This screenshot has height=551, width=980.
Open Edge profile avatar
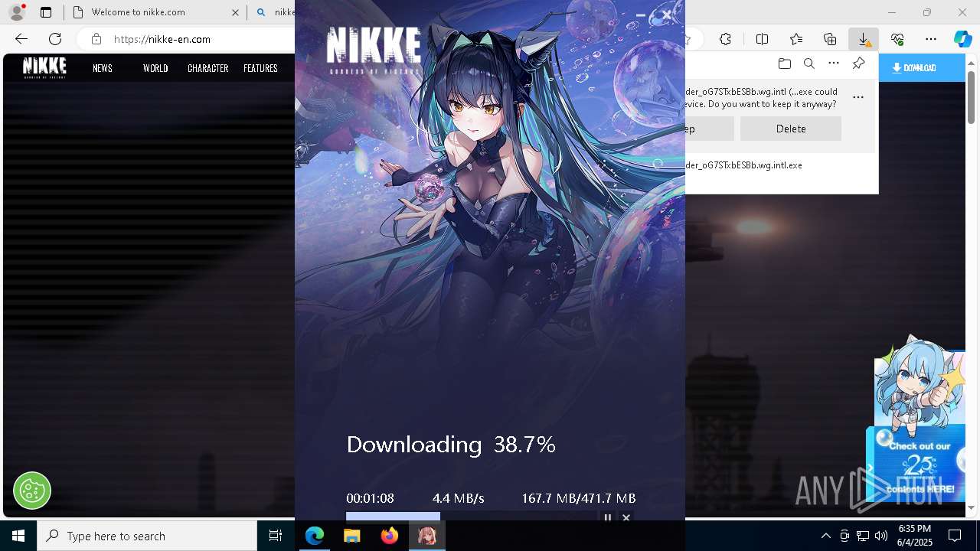(x=16, y=12)
